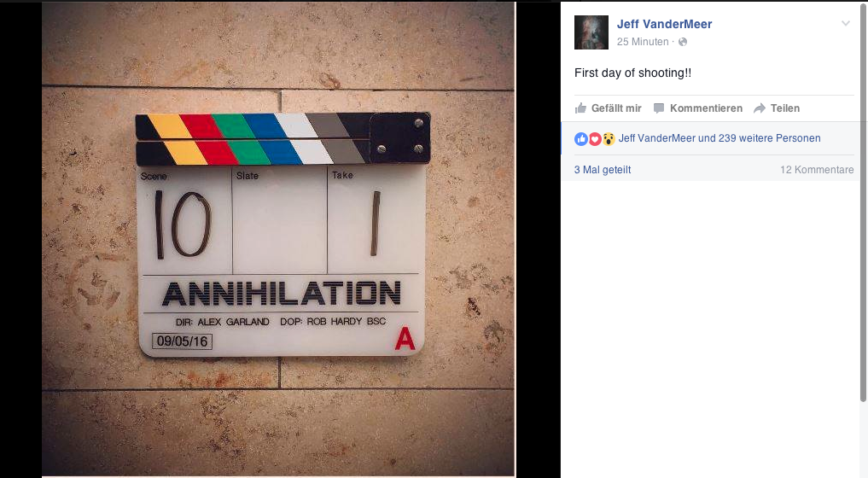Click the thumbs-up Like icon

[x=580, y=108]
